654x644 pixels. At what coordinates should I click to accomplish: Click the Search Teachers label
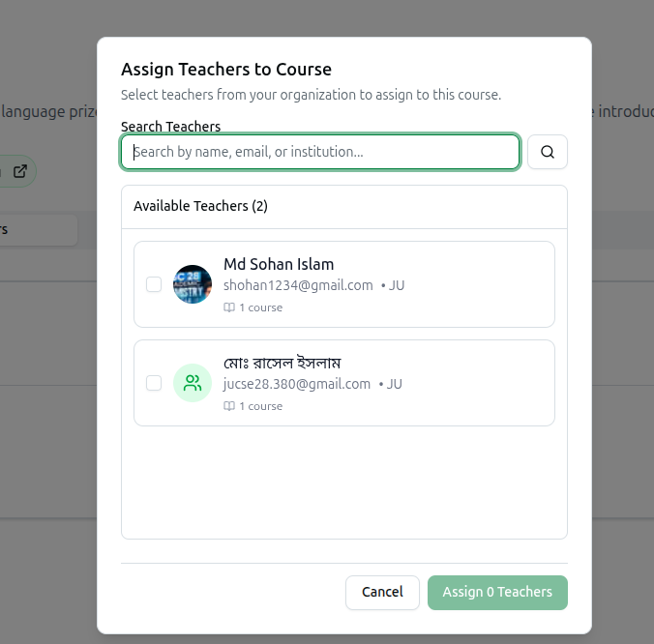170,127
